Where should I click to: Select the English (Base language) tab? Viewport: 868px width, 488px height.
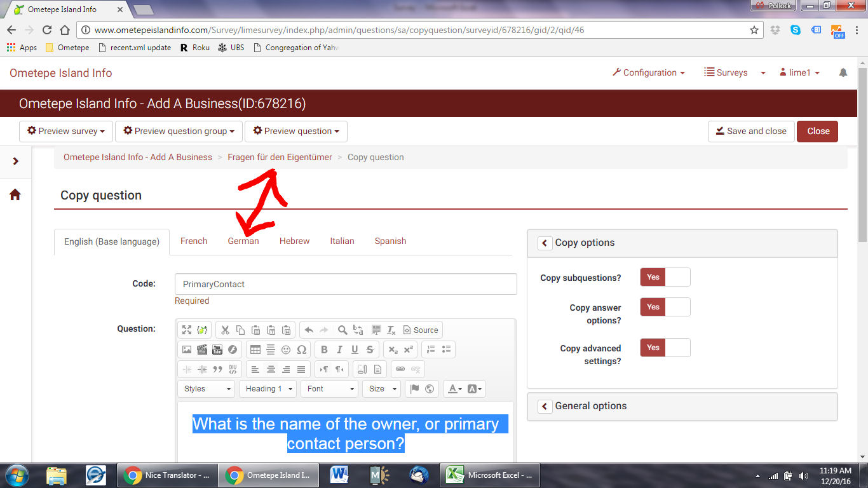tap(112, 242)
